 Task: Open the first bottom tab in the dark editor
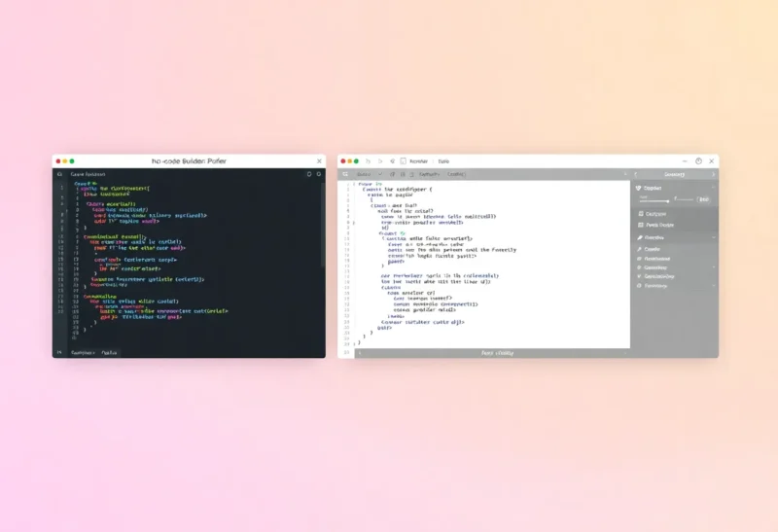click(83, 352)
